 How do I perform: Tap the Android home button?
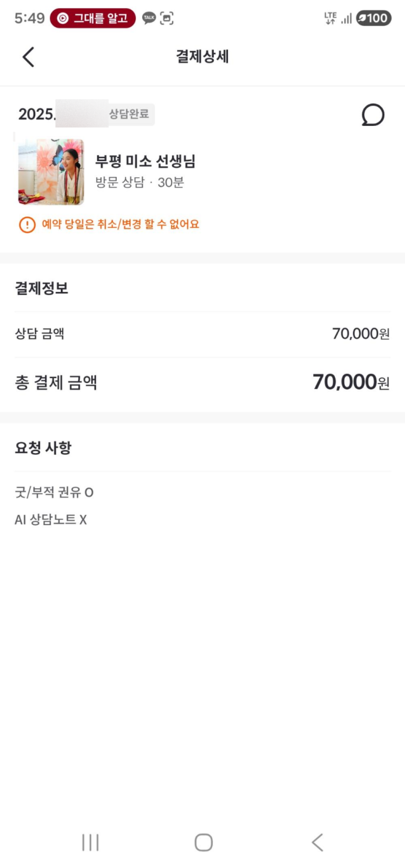pos(203,842)
